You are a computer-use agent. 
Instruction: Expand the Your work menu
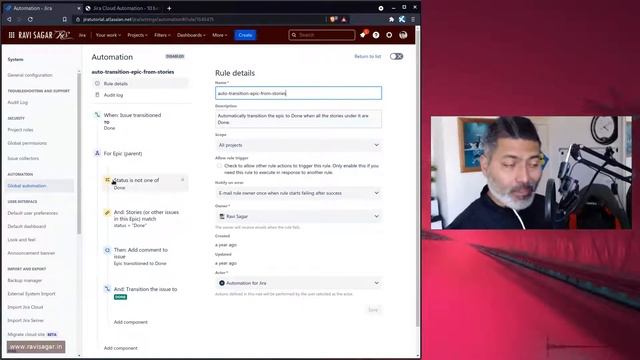point(108,35)
